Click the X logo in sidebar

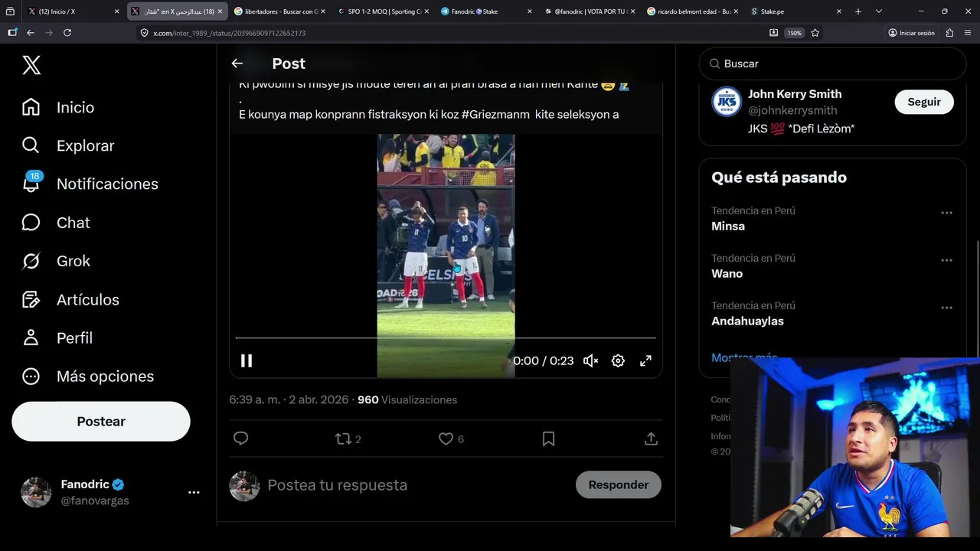click(31, 65)
